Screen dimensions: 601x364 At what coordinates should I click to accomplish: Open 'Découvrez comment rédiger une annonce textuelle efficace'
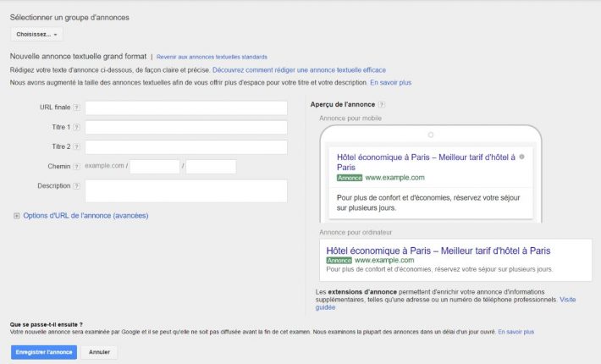[299, 70]
